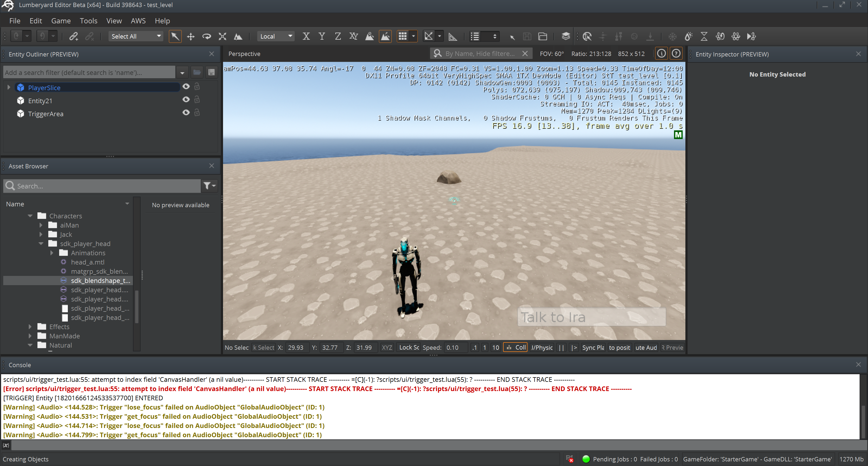Hide the Entity21 entity
This screenshot has width=868, height=466.
coord(186,99)
